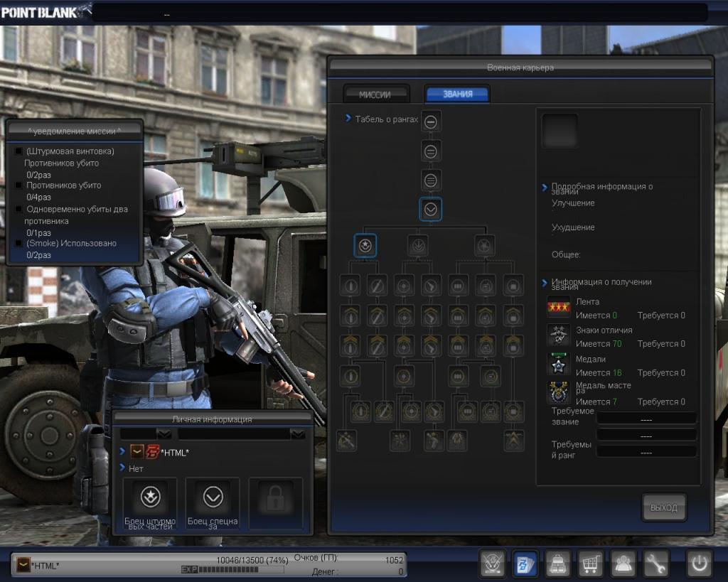Click the red PB icon beside *HTML*

153,451
